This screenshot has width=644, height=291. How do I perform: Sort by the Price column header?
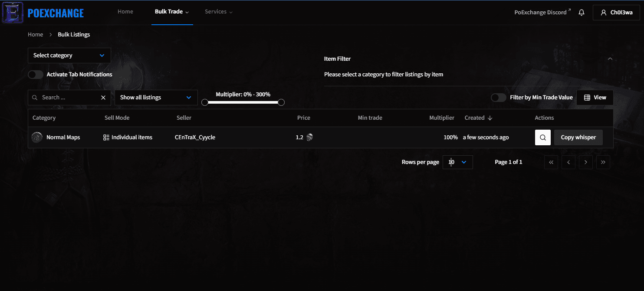304,118
